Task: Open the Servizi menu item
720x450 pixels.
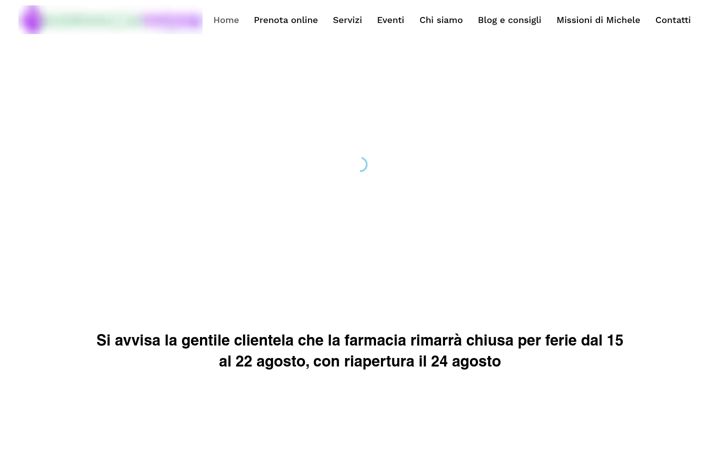Action: pos(347,20)
